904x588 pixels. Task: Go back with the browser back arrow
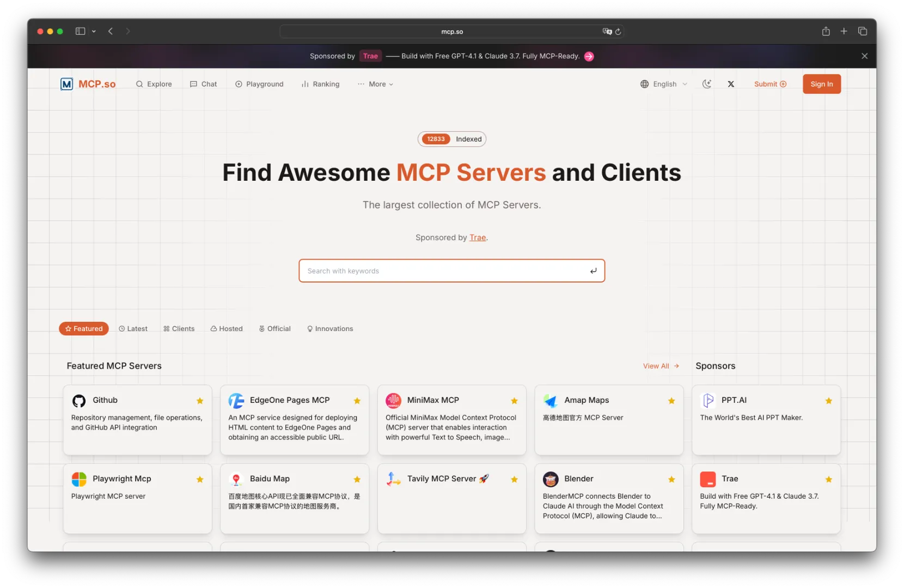(x=111, y=31)
